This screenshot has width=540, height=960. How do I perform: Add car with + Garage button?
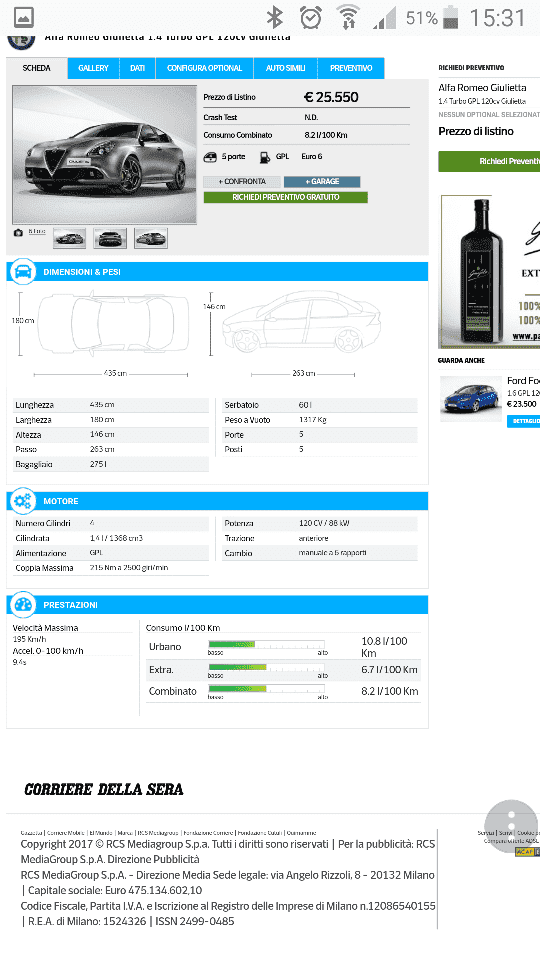tap(322, 182)
